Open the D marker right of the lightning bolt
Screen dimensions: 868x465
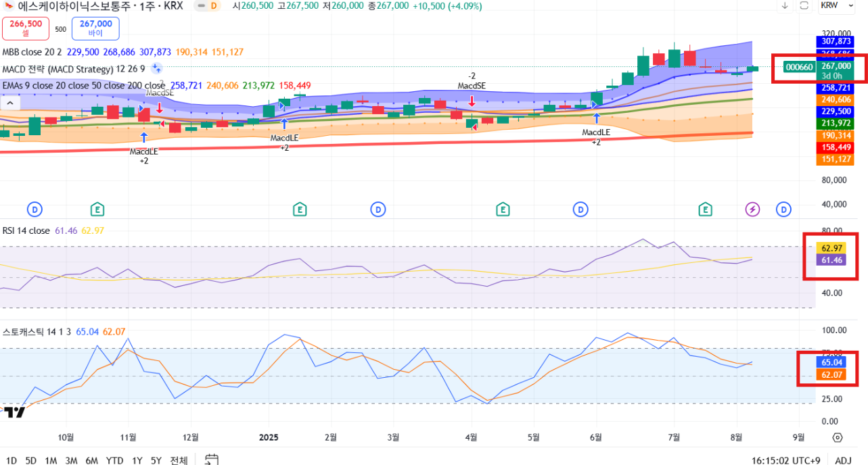tap(784, 210)
